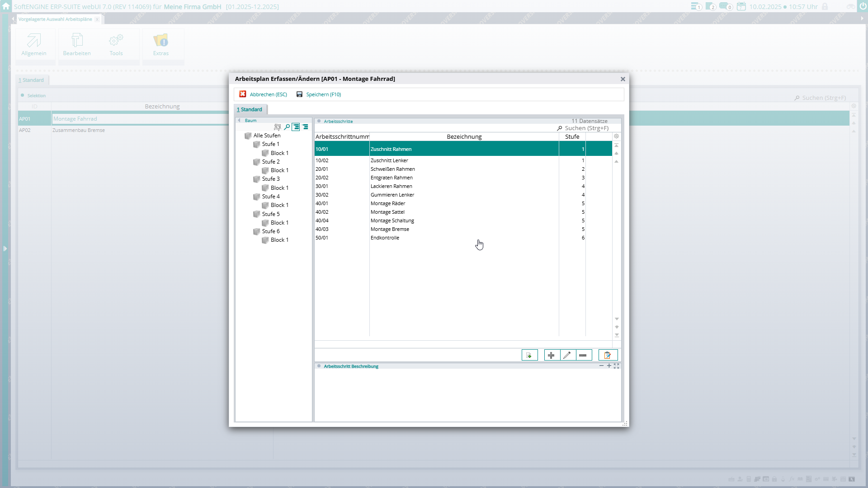868x488 pixels.
Task: Click the plus button to add Arbeitsschritt
Action: click(x=551, y=355)
